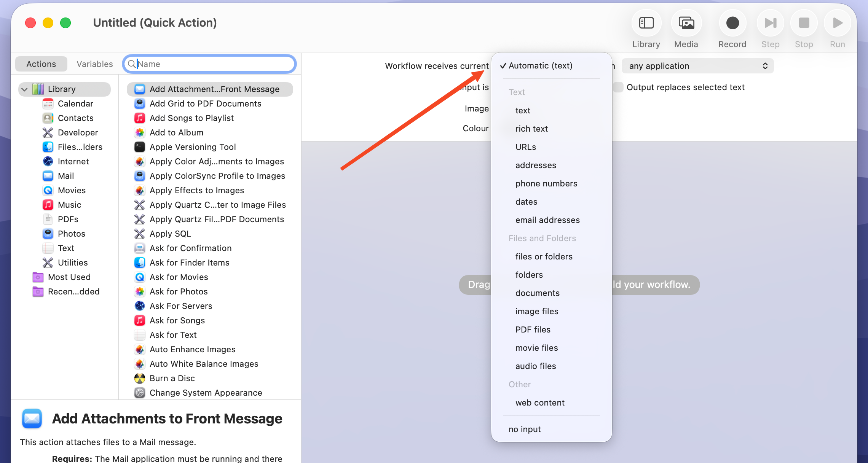Switch to the Actions tab
Screen dimensions: 868x463
41,64
